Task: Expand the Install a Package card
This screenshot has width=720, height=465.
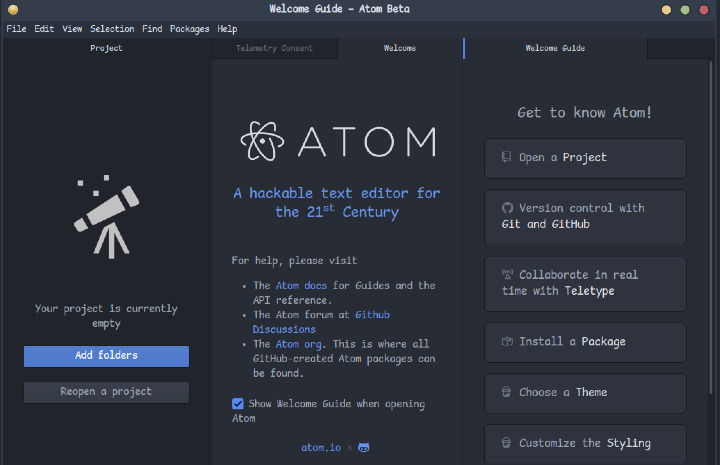Action: tap(585, 342)
